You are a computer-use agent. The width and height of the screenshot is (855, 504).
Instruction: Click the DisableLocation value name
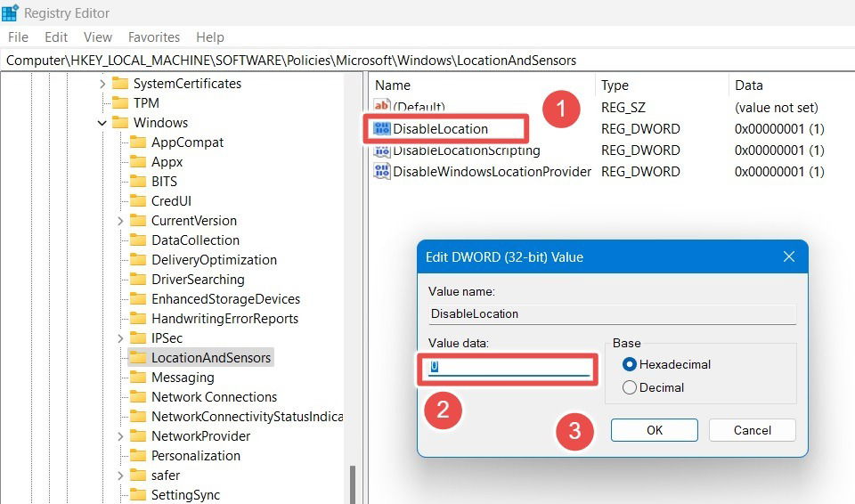[x=441, y=129]
